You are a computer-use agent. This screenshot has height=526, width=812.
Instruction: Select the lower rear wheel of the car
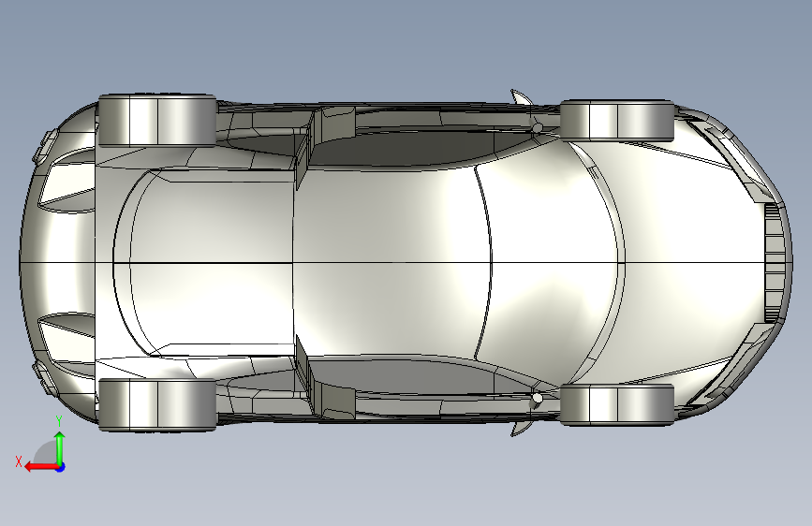(x=157, y=405)
